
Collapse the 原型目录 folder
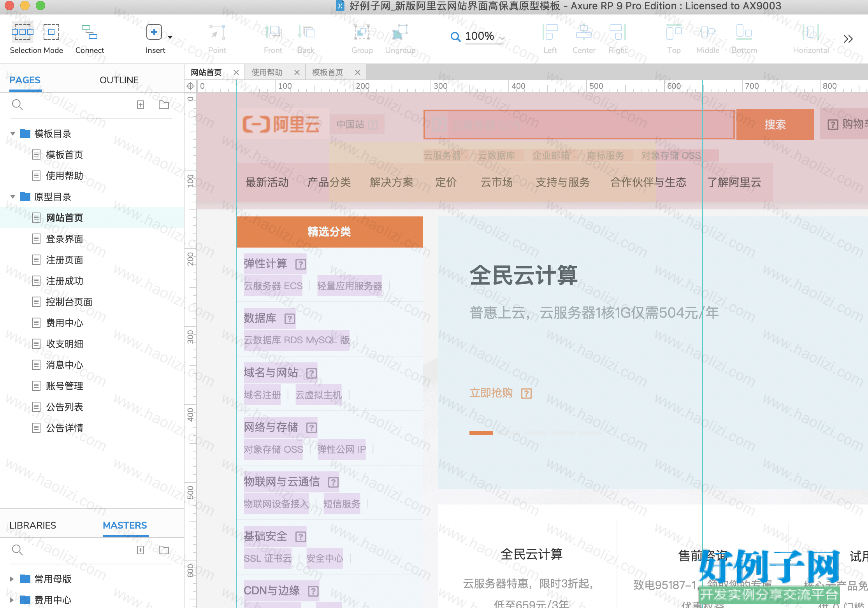pos(12,197)
